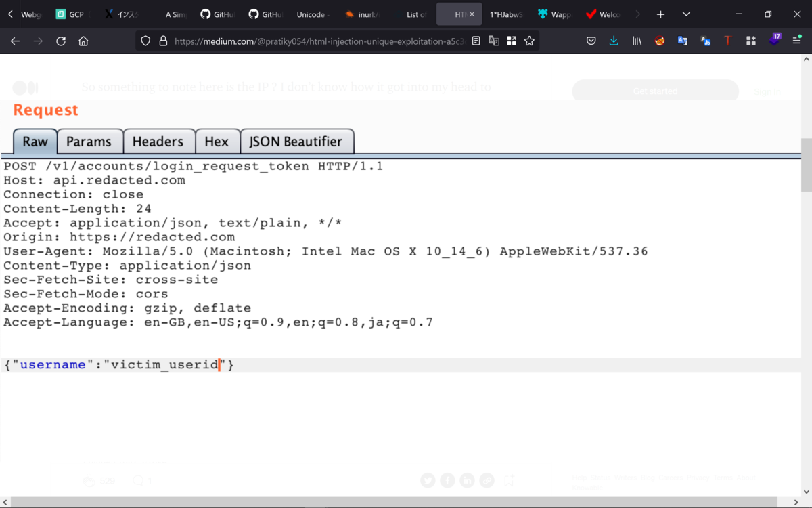Click the QR code icon in the address bar
This screenshot has width=812, height=508.
point(512,41)
